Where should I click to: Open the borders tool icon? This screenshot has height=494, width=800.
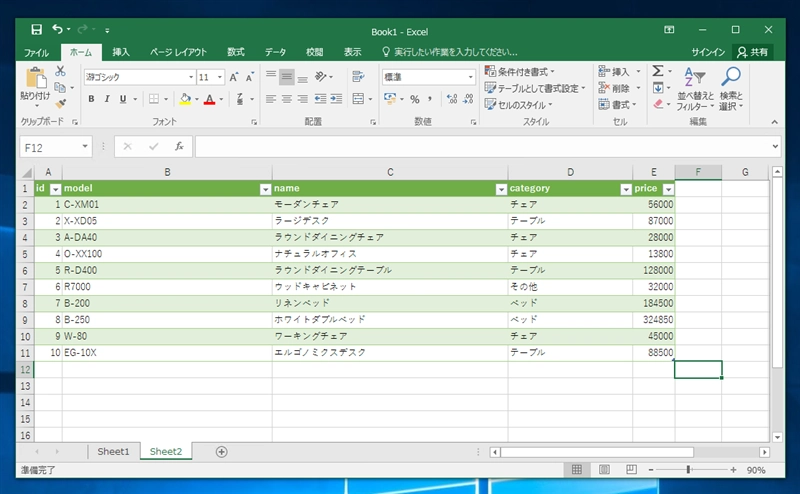154,99
